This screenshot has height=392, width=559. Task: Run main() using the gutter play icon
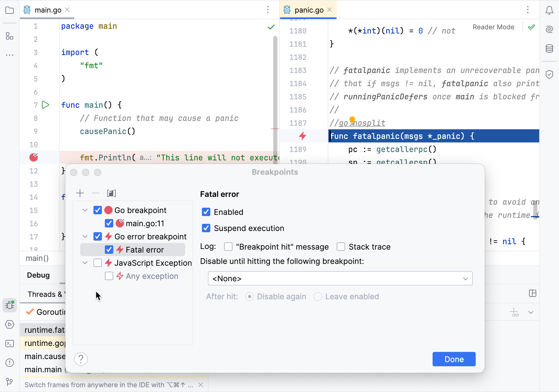coord(45,105)
